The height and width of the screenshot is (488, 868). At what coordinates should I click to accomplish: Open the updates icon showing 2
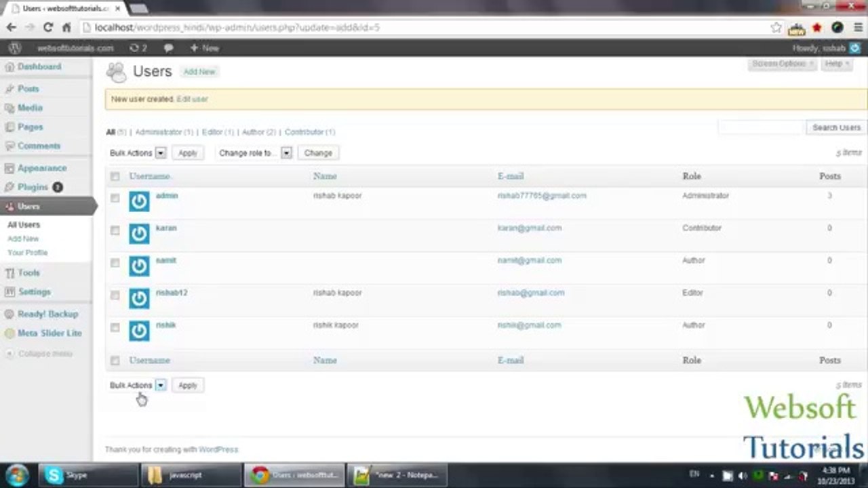138,48
